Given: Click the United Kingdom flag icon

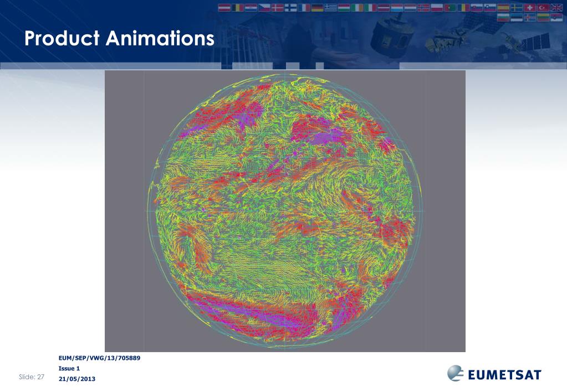Looking at the screenshot, I should point(556,8).
